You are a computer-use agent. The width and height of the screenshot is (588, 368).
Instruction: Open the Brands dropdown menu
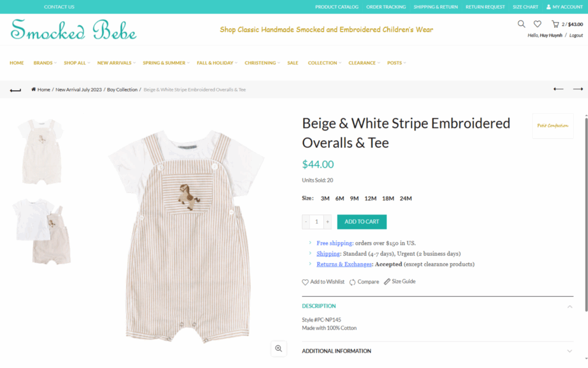click(x=45, y=63)
